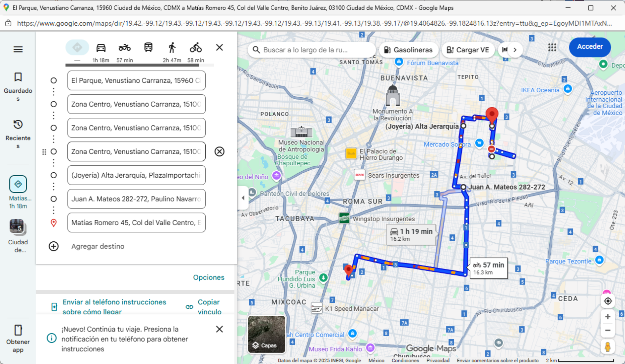Open Opciones for route settings
625x364 pixels.
pyautogui.click(x=209, y=277)
